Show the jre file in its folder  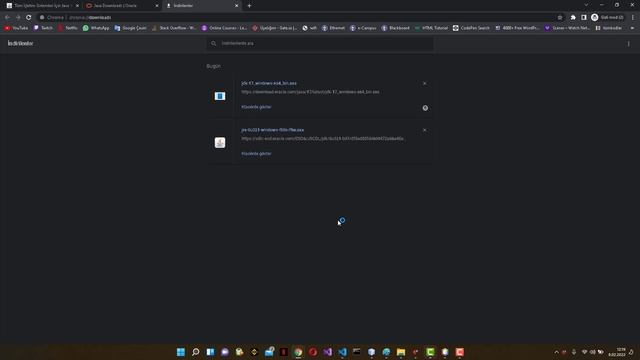click(x=256, y=153)
